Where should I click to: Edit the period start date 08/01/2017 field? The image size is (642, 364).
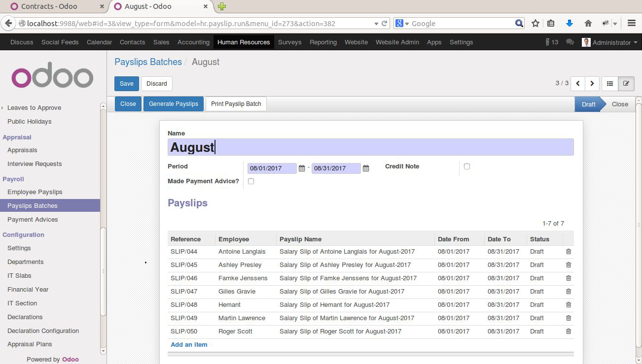click(272, 168)
